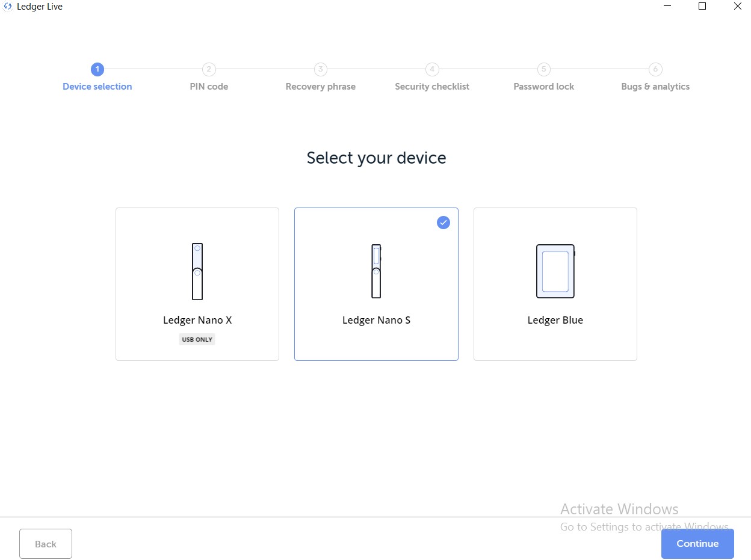Choose the Ledger Blue device illustration
751x560 pixels.
(555, 271)
